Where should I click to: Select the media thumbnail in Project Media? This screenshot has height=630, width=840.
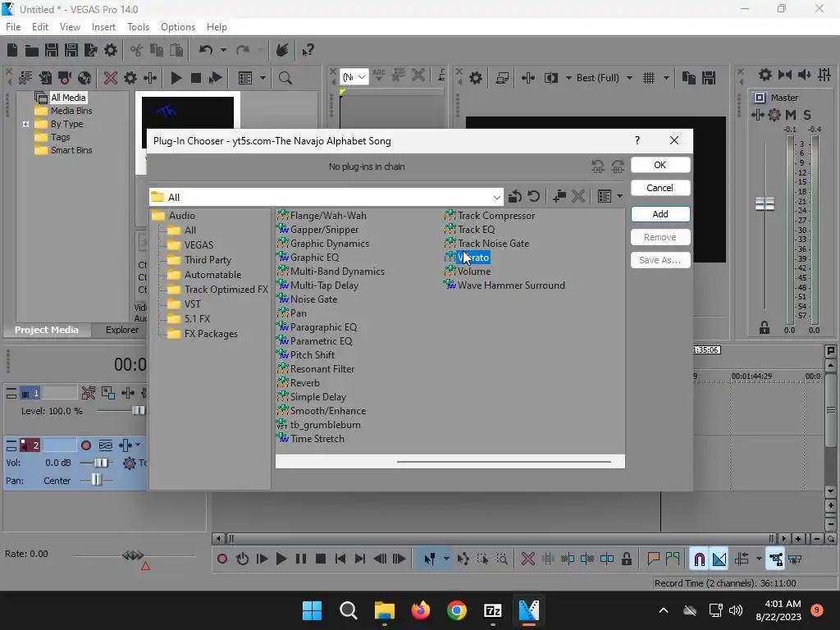[188, 122]
